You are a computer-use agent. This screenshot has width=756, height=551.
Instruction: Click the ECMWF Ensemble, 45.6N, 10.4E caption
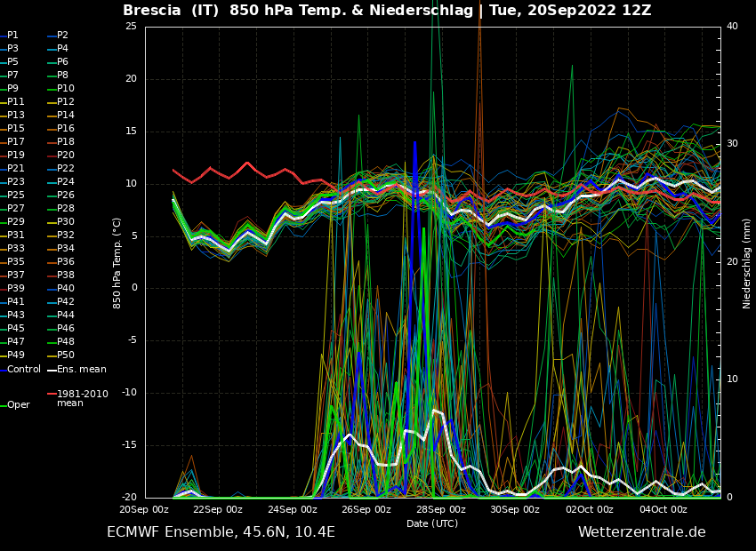pos(221,532)
